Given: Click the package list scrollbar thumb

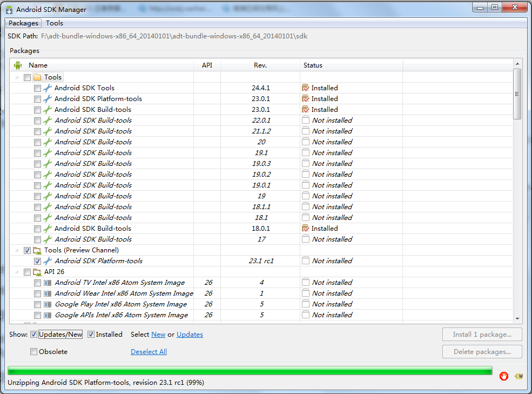Looking at the screenshot, I should coord(517,94).
